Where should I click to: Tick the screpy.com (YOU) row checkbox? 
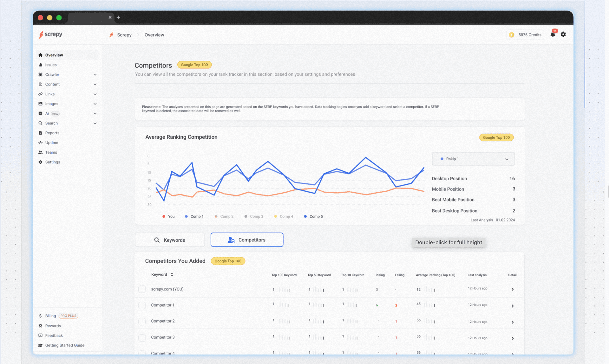pyautogui.click(x=142, y=289)
